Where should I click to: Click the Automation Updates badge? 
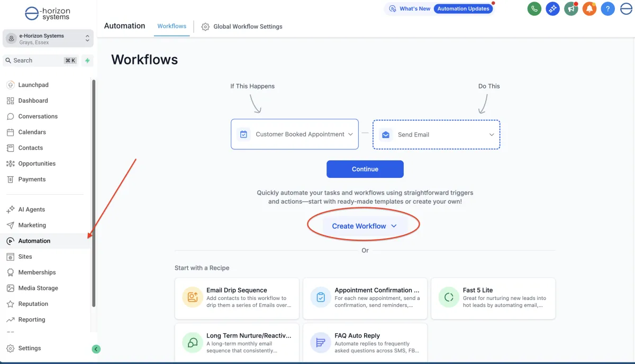(464, 9)
